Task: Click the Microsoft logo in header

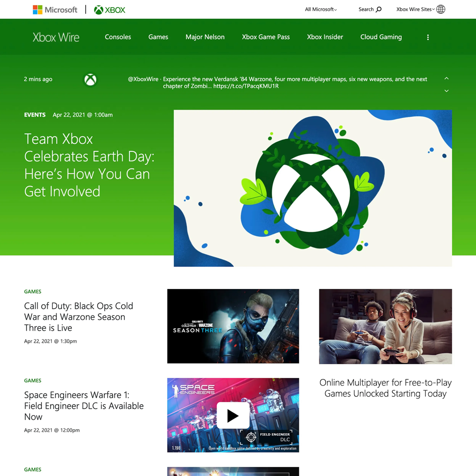Action: tap(55, 10)
